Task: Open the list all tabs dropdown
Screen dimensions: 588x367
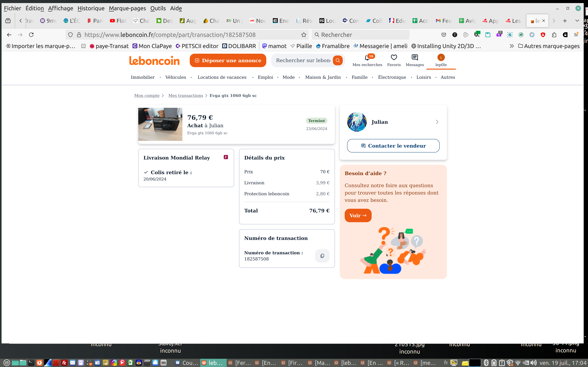Action: click(x=577, y=21)
